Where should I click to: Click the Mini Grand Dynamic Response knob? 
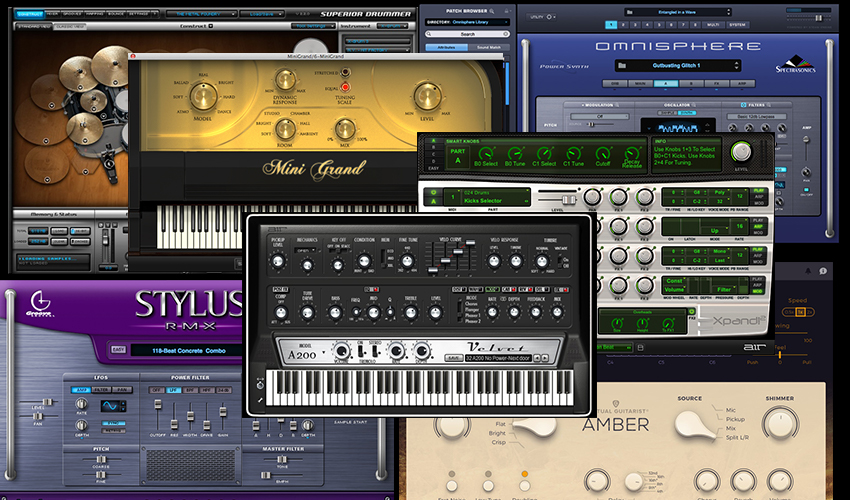point(285,79)
